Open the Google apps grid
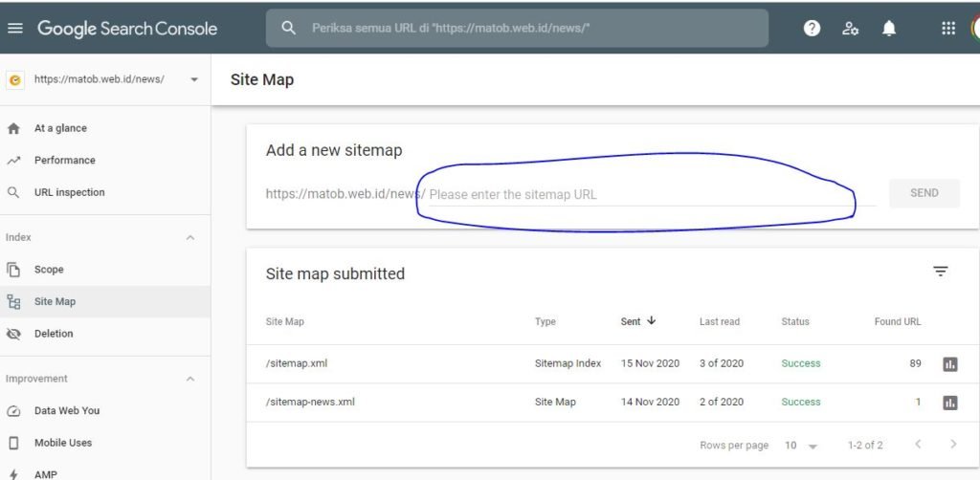This screenshot has height=480, width=980. click(x=948, y=28)
